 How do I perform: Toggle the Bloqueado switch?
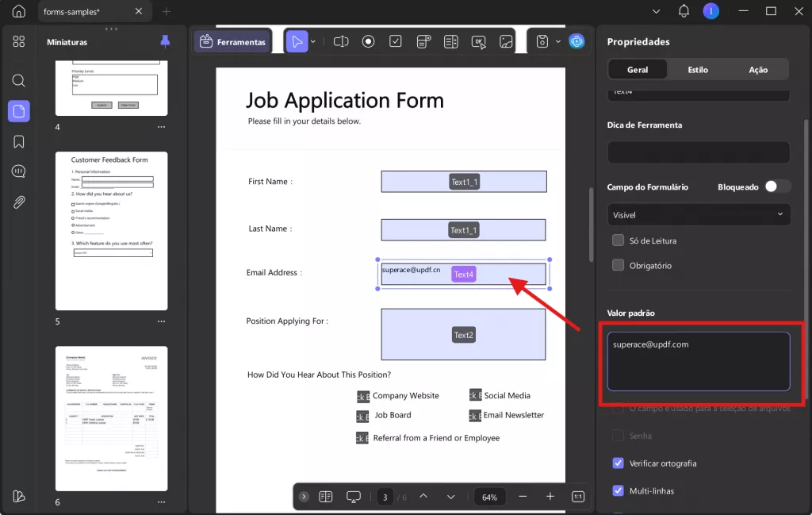[777, 186]
